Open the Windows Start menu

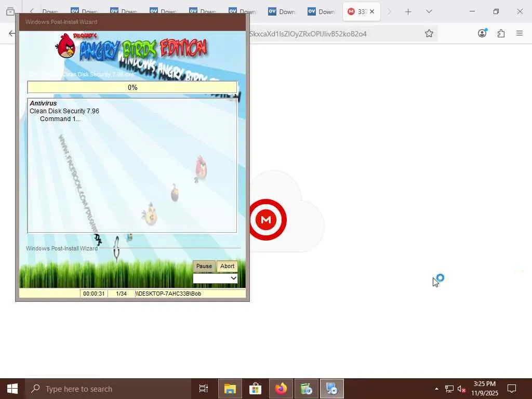[12, 389]
